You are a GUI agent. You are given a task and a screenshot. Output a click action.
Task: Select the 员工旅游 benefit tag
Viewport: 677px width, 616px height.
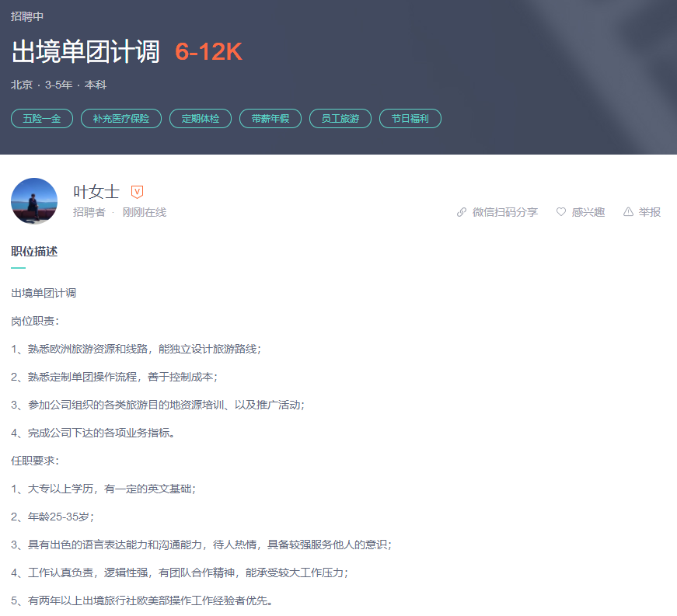pyautogui.click(x=340, y=119)
